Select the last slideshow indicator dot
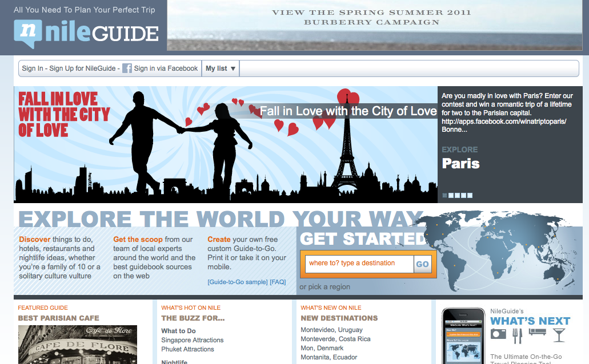Viewport: 589px width, 364px height. 470,196
